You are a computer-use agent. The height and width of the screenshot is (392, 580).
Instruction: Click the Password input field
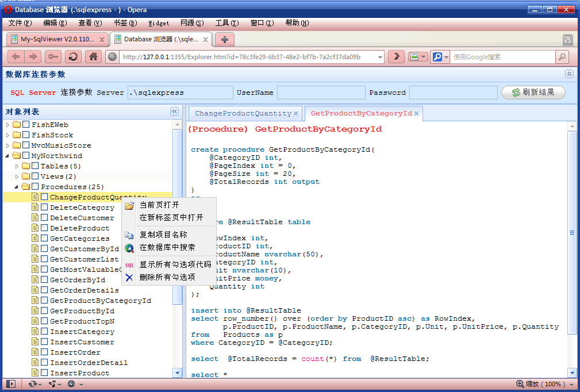click(x=454, y=93)
